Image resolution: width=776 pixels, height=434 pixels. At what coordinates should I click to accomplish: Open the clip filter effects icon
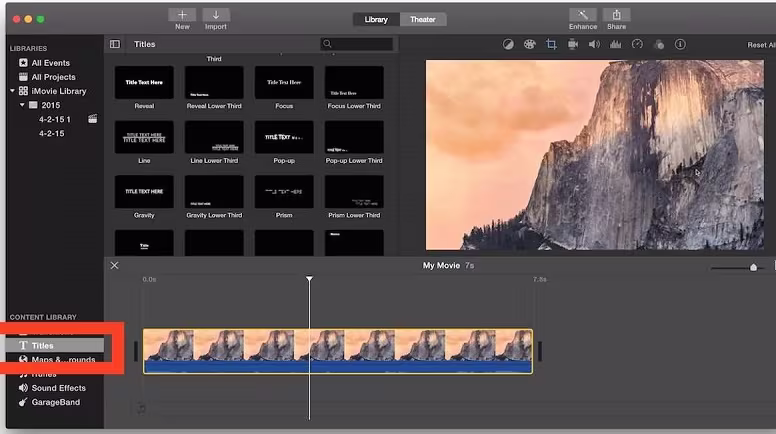click(659, 45)
